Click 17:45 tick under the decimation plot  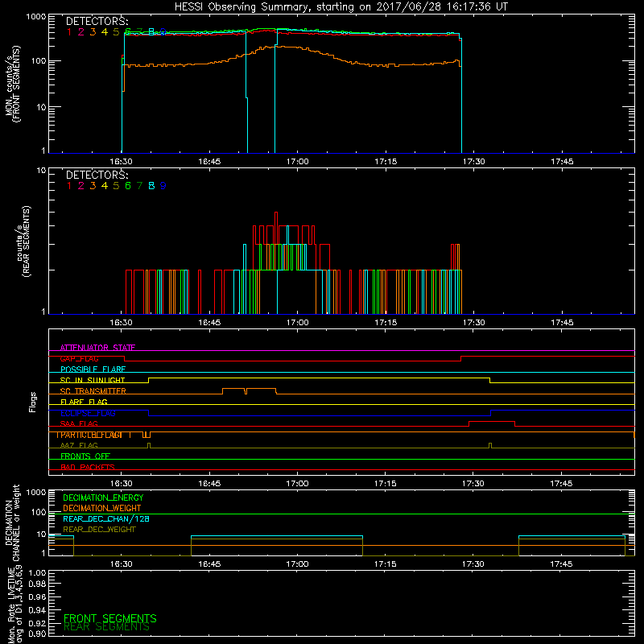pos(561,564)
